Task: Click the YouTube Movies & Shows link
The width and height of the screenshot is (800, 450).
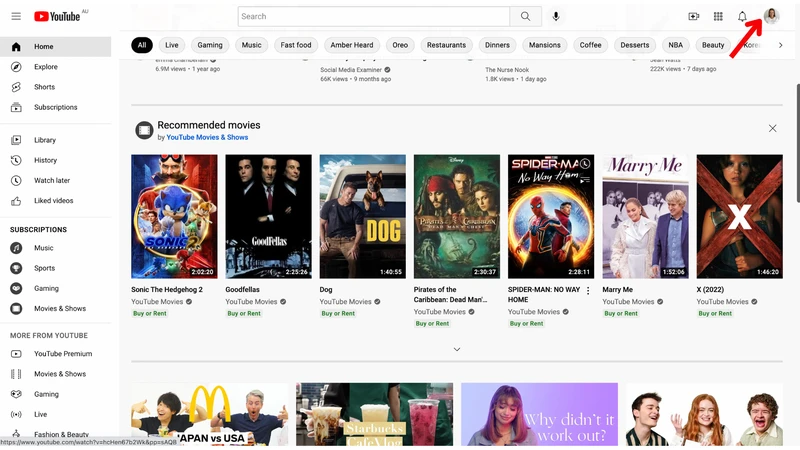Action: coord(207,137)
